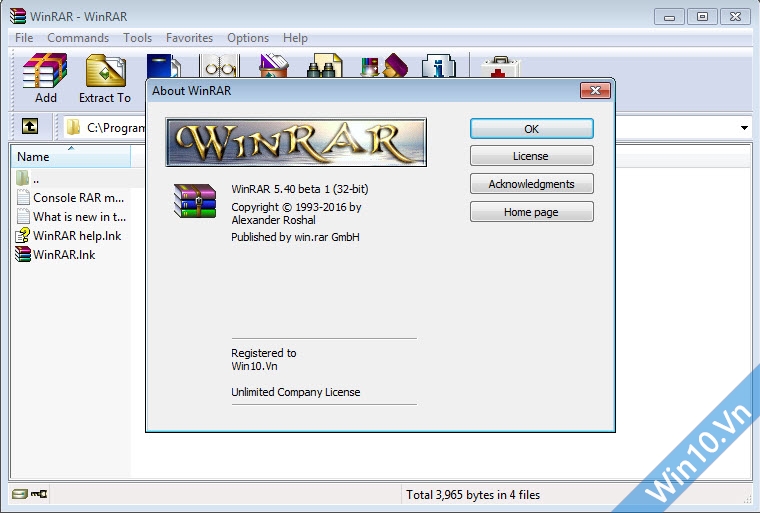Open the File menu
Viewport: 760px width, 513px height.
tap(24, 38)
